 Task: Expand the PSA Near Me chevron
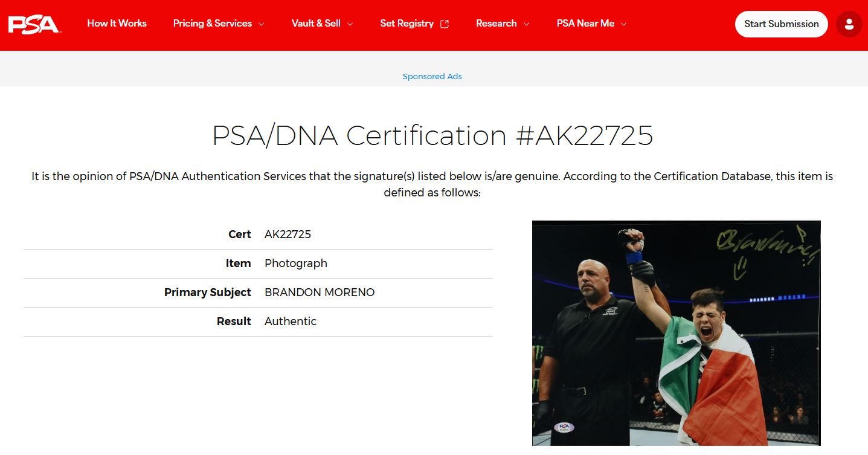pyautogui.click(x=623, y=24)
